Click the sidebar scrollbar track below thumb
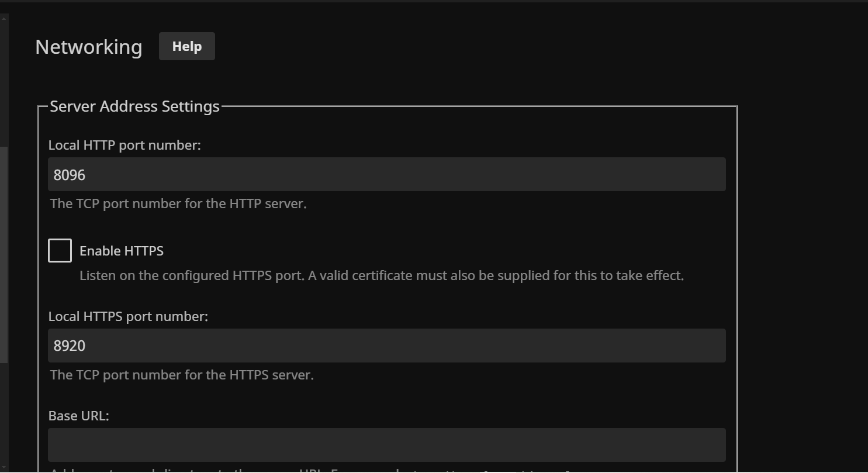The width and height of the screenshot is (868, 473). coord(4,415)
